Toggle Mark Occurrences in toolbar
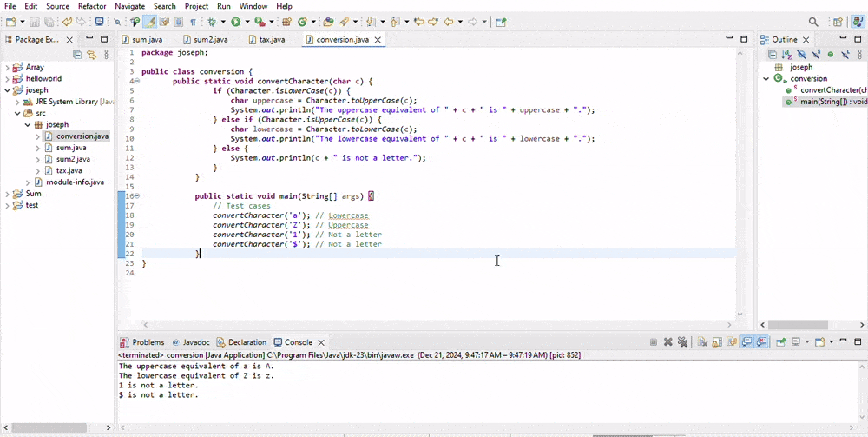868x437 pixels. [150, 23]
